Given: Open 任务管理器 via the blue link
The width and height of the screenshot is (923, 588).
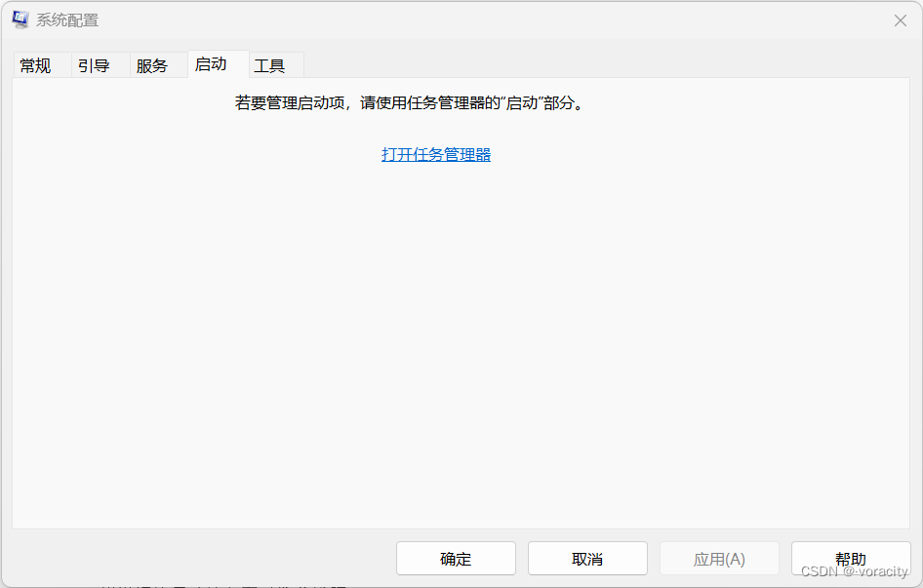Looking at the screenshot, I should click(435, 154).
